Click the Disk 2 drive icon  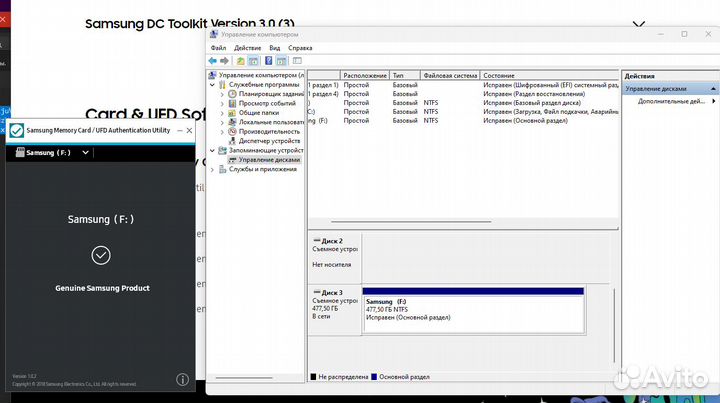[x=316, y=241]
